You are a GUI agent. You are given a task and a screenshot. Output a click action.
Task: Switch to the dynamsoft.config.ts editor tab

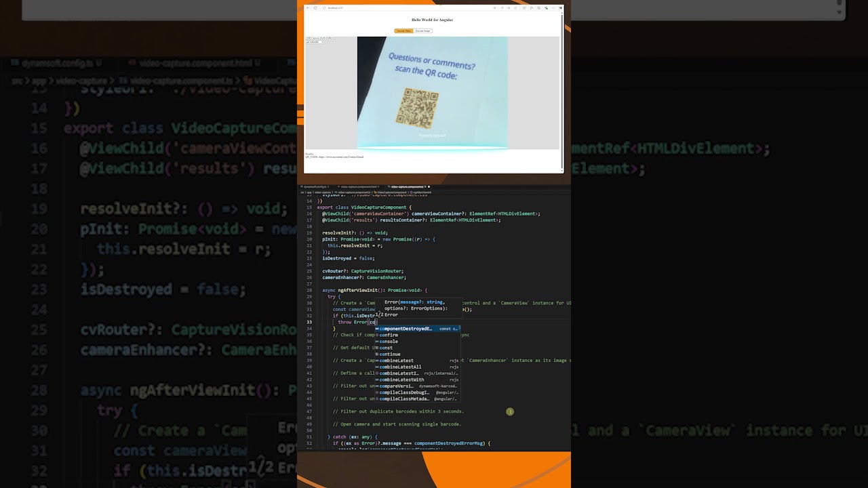(315, 186)
